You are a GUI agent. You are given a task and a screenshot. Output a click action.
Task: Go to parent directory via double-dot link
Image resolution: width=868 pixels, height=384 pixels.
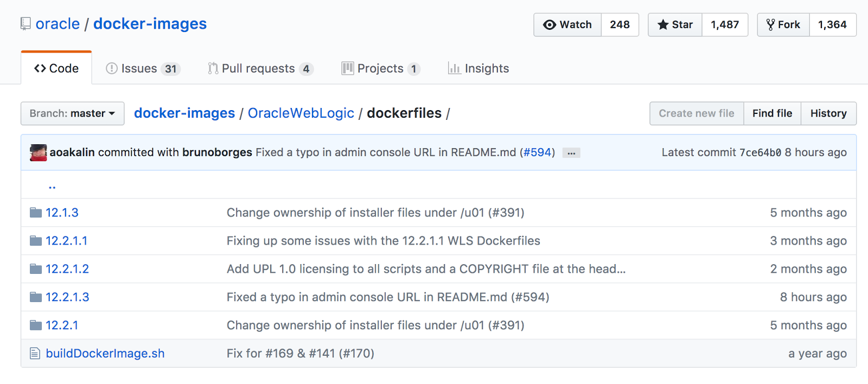tap(52, 187)
